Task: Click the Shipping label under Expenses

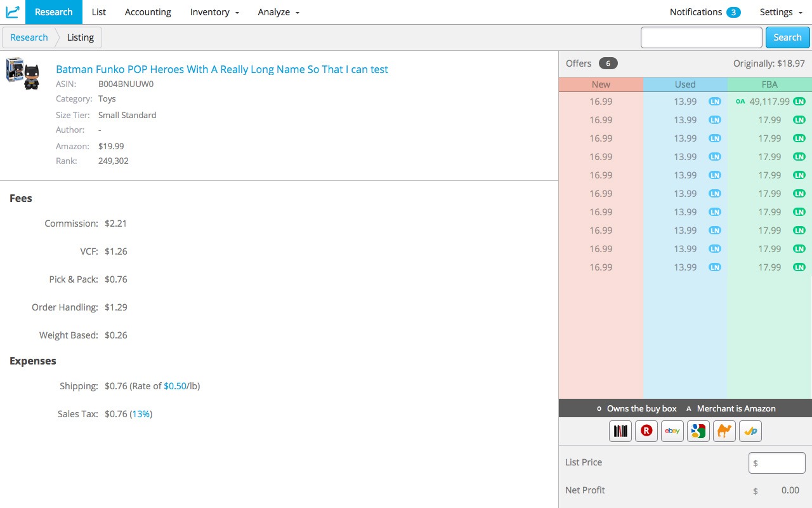Action: click(x=79, y=386)
